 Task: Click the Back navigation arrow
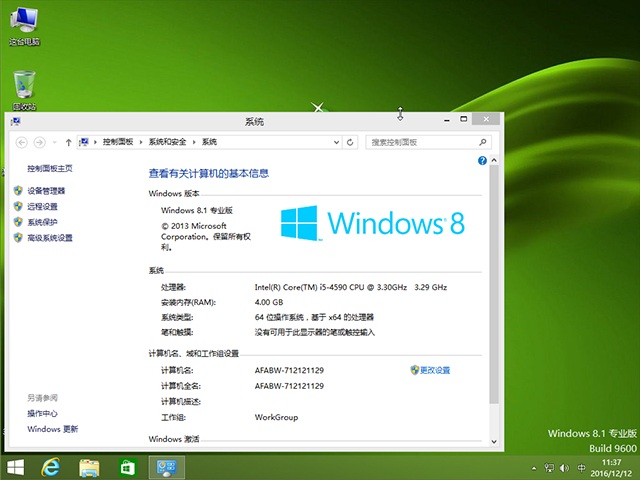point(22,142)
